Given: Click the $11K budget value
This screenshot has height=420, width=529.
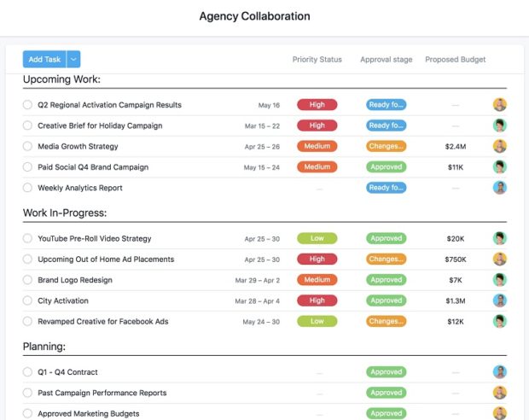Looking at the screenshot, I should coord(456,167).
